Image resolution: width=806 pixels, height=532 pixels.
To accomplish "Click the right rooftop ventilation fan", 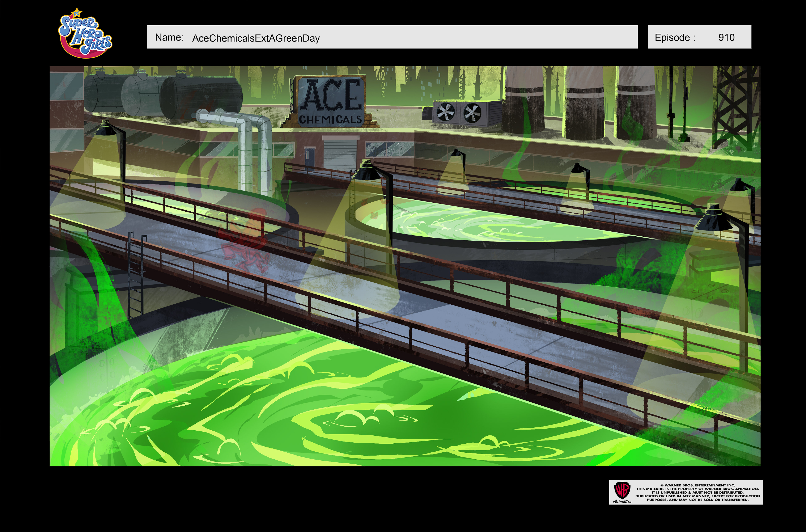I will click(x=472, y=113).
